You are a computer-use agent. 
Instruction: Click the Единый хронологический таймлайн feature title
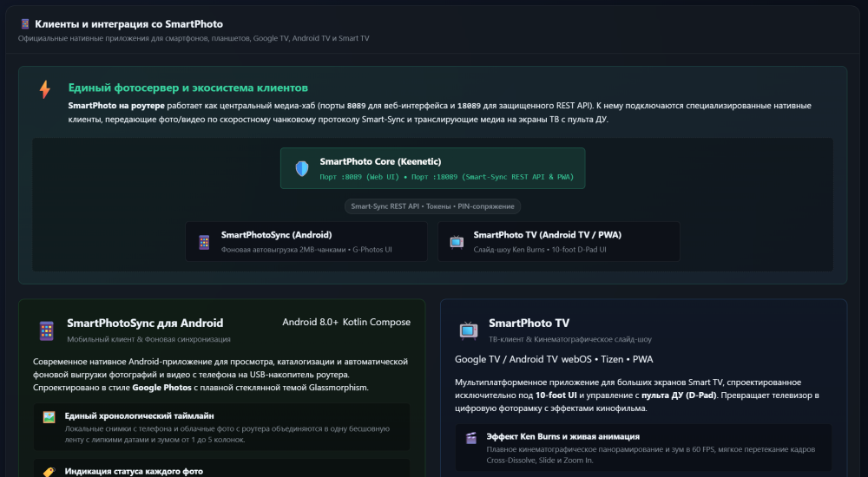pos(139,415)
